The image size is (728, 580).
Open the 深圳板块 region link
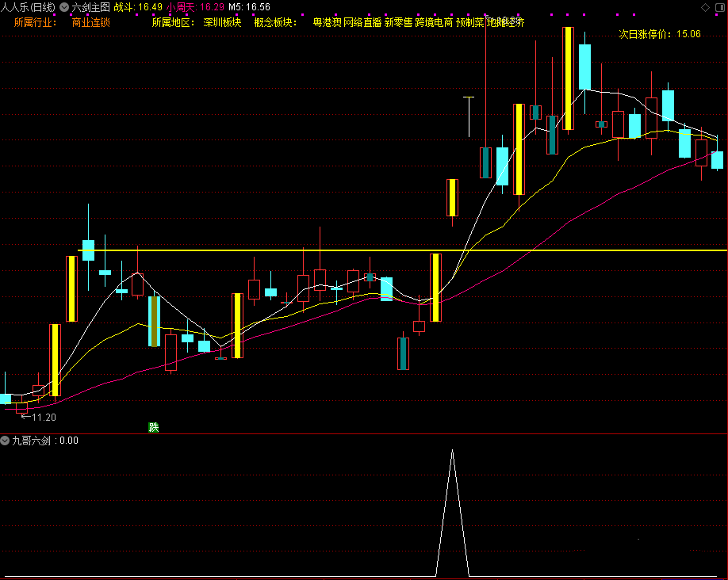coord(222,22)
